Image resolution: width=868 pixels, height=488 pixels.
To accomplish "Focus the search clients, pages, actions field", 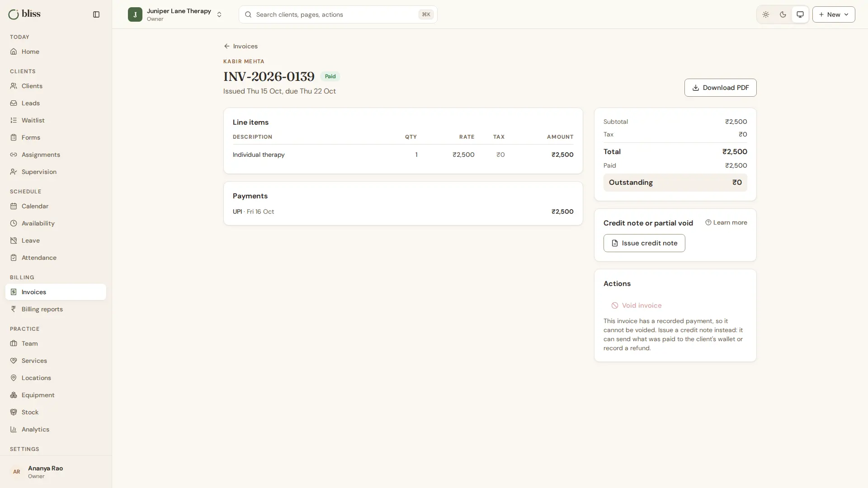I will [x=338, y=14].
